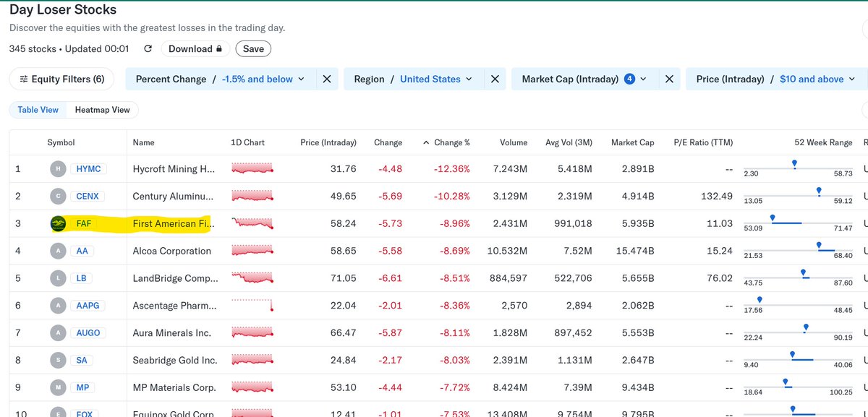Image resolution: width=868 pixels, height=417 pixels.
Task: Click CENX's 1D chart thumbnail
Action: (252, 196)
